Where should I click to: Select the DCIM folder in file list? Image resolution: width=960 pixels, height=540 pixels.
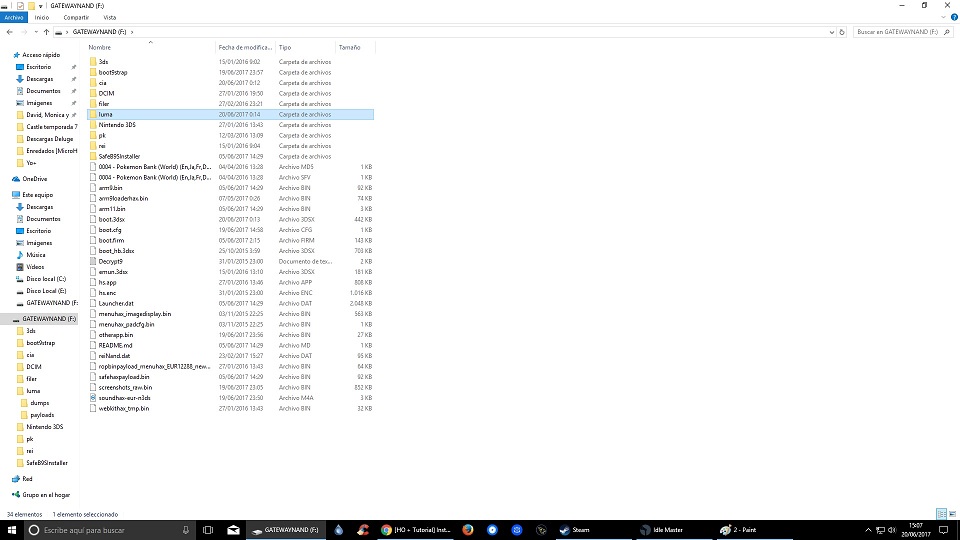[x=106, y=93]
